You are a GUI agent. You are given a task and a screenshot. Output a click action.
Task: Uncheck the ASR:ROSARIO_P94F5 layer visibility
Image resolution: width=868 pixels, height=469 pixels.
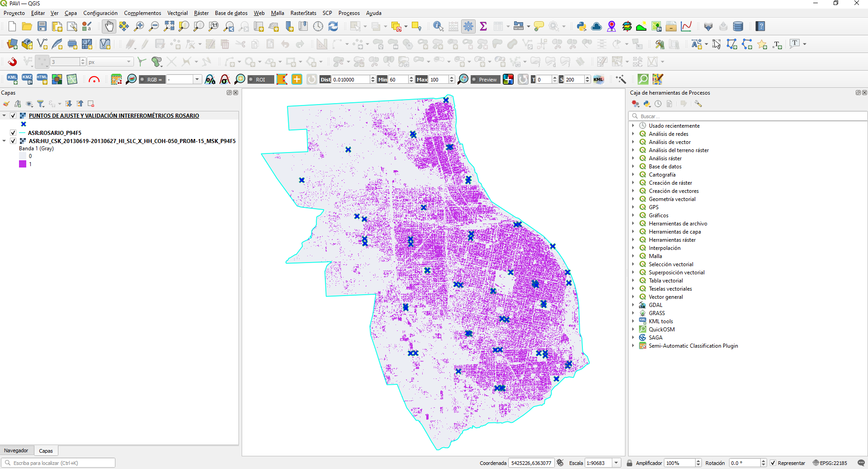click(13, 133)
